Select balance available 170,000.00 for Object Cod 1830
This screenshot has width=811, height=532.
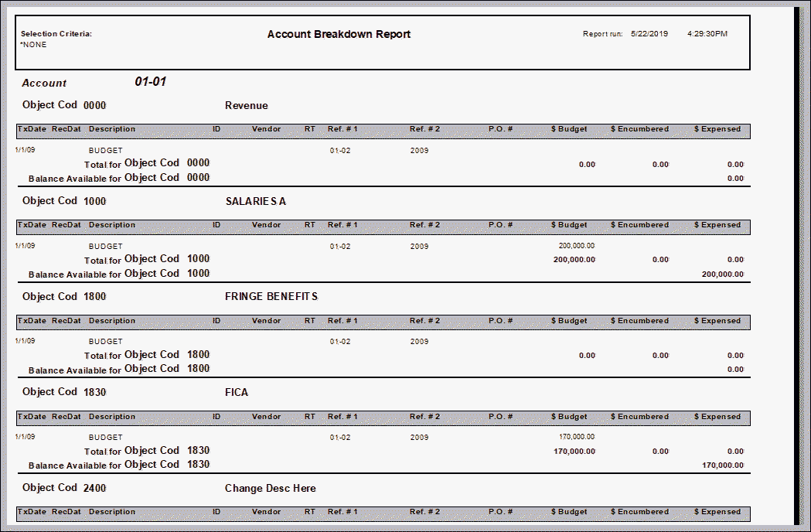click(723, 465)
